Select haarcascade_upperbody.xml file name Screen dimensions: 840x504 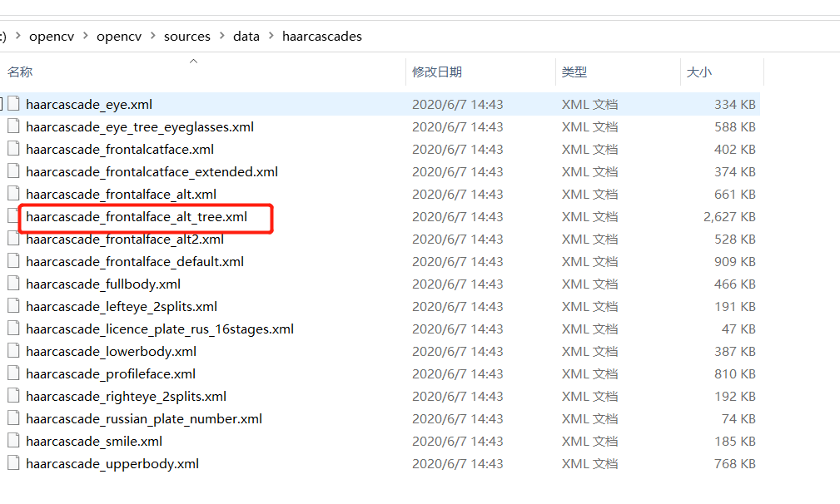point(112,464)
